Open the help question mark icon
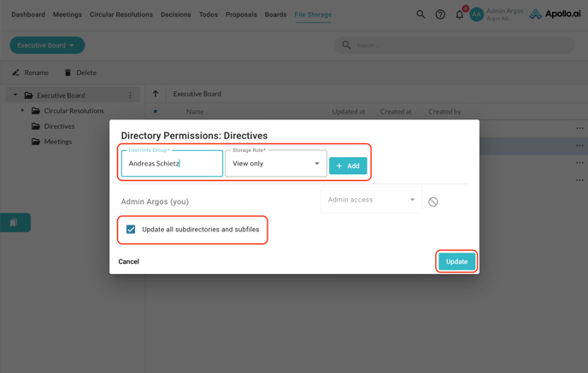The image size is (588, 373). (440, 15)
